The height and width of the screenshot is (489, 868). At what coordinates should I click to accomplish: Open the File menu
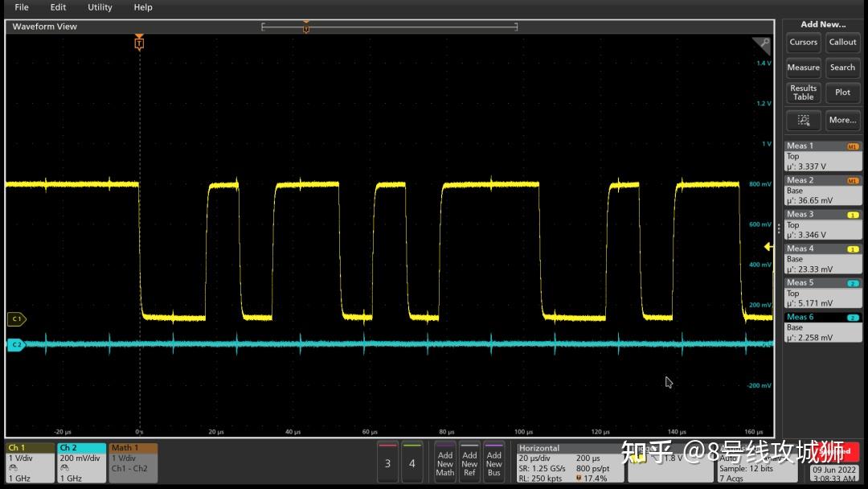(22, 7)
